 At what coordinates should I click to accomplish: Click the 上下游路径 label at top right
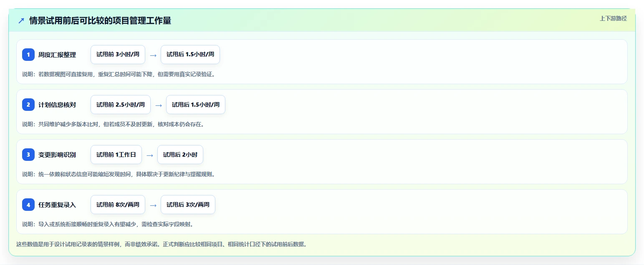pos(613,18)
